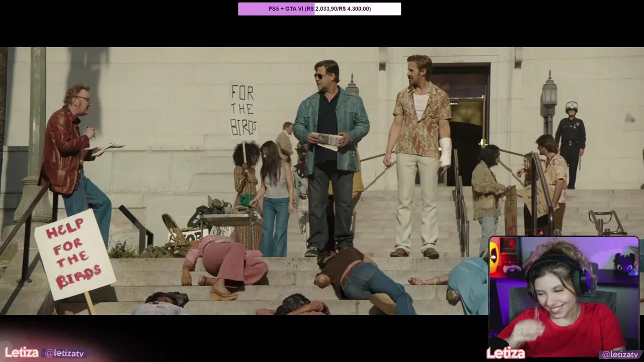Screen dimensions: 644x362
Task: Click the @letizatv handle beside the lower-left Letiza logo
Action: click(x=64, y=353)
